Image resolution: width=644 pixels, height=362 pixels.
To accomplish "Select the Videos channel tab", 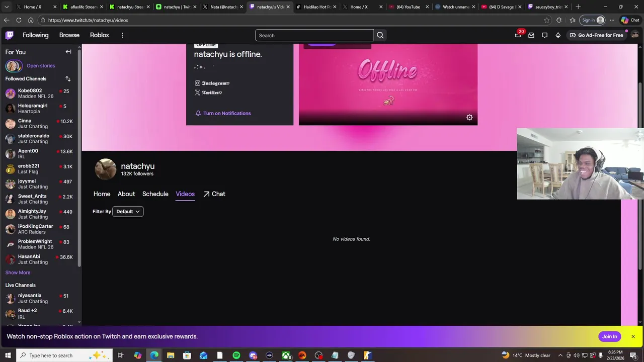I will 185,194.
